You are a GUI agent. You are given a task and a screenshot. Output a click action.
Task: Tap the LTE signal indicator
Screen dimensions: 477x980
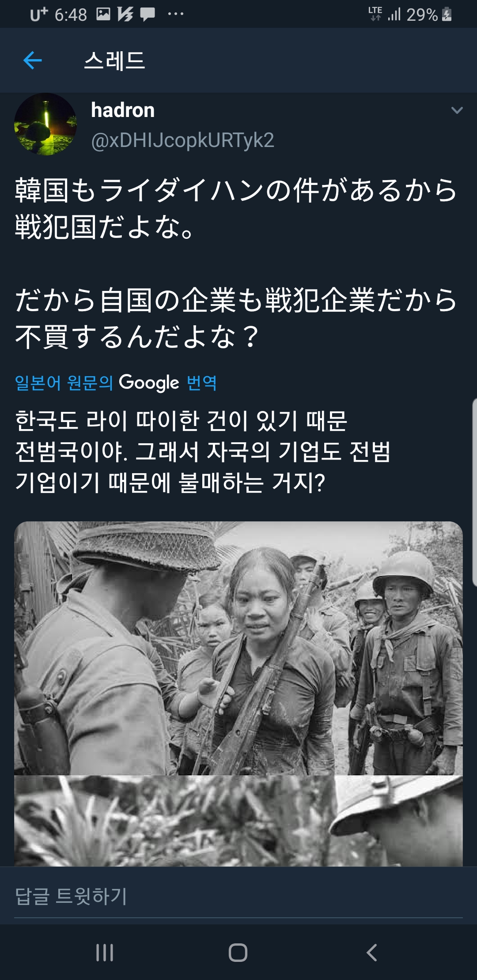pyautogui.click(x=375, y=14)
